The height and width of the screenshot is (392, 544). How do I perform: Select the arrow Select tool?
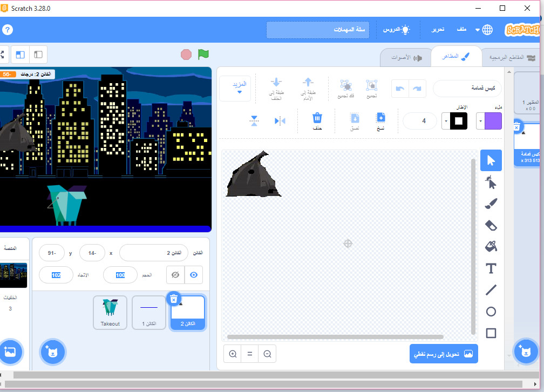click(x=491, y=160)
